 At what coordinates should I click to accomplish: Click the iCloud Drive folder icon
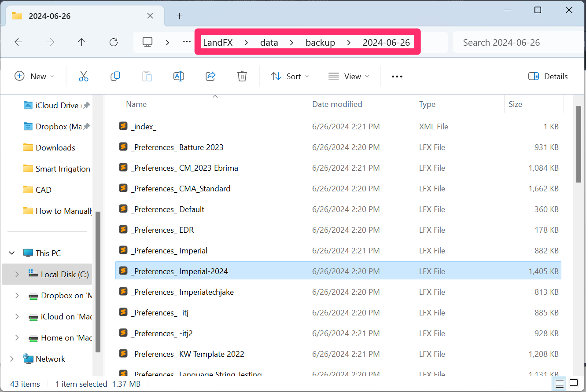point(28,105)
